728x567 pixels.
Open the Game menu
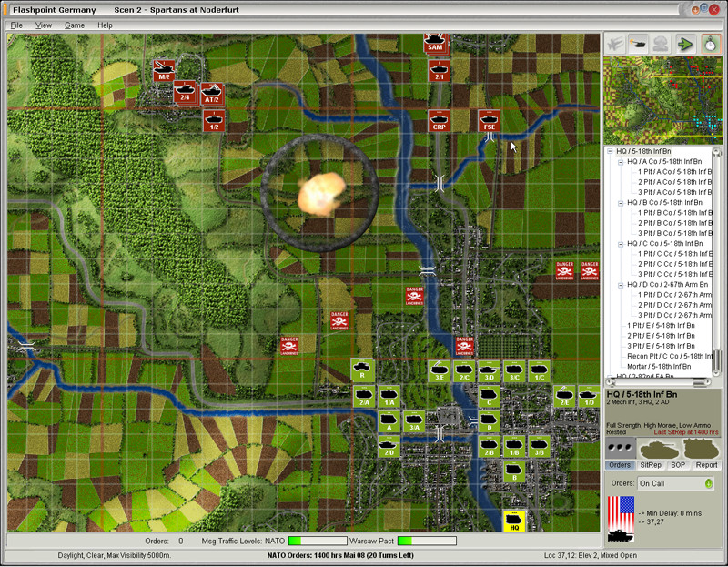[x=74, y=25]
